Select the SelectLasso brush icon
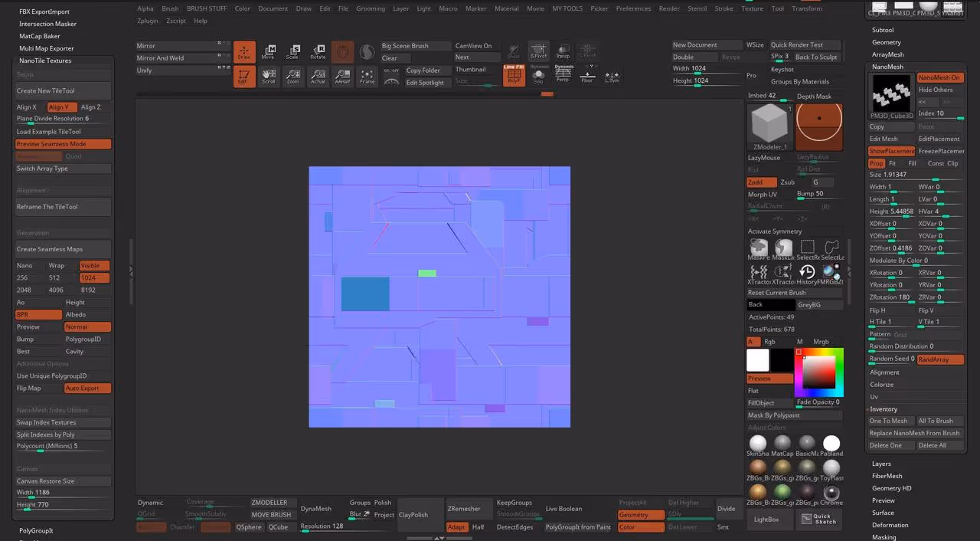 (831, 250)
